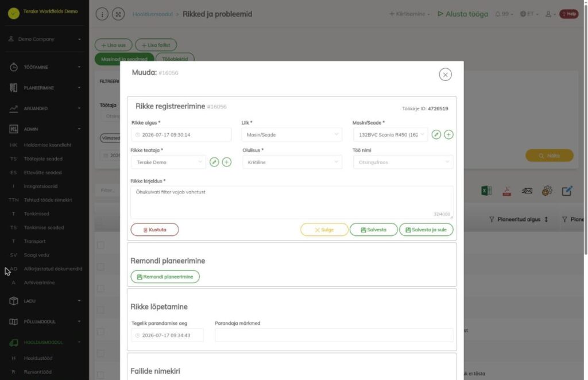
Task: Export to PDF icon
Action: (506, 191)
